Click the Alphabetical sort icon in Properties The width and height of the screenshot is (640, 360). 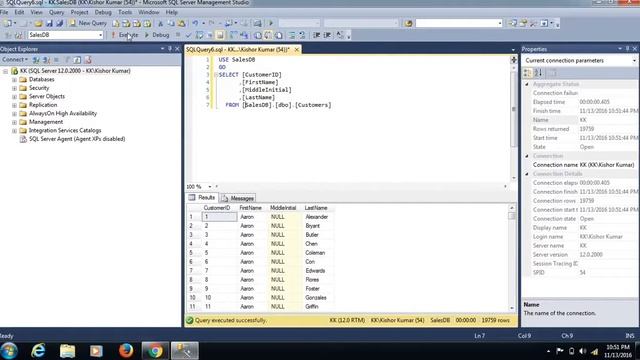pyautogui.click(x=538, y=73)
